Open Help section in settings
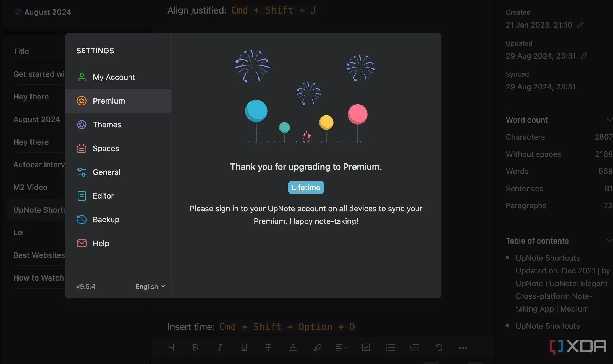This screenshot has width=613, height=364. [x=118, y=243]
